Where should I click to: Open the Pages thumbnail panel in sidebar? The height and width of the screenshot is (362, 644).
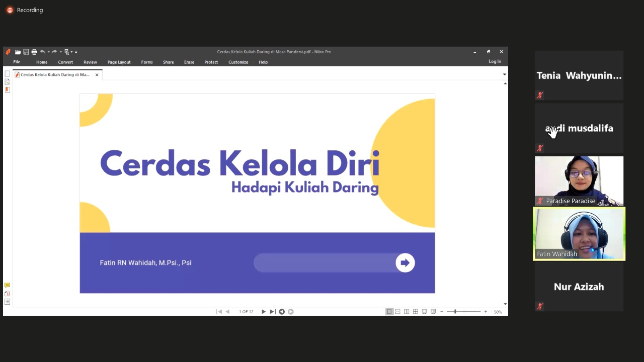point(7,74)
